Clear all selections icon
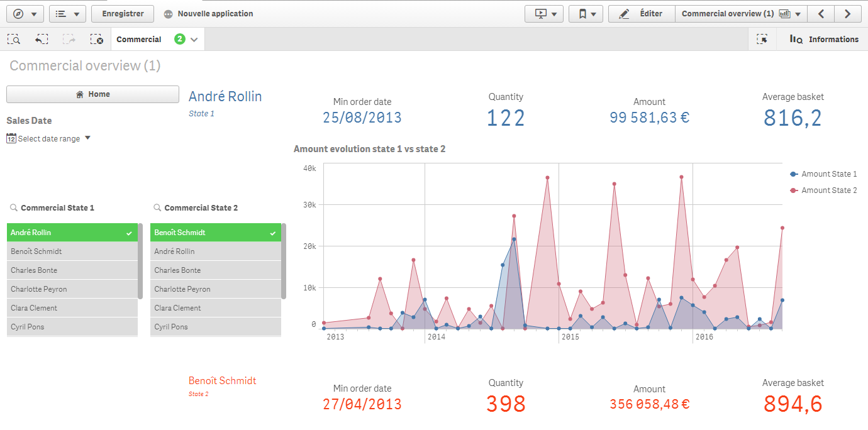Image resolution: width=868 pixels, height=430 pixels. [96, 39]
